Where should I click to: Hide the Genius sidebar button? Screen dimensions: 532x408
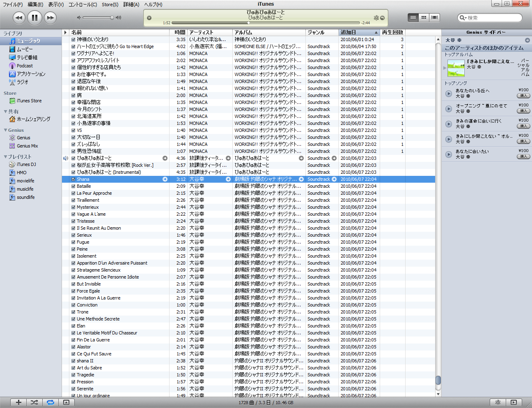514,402
